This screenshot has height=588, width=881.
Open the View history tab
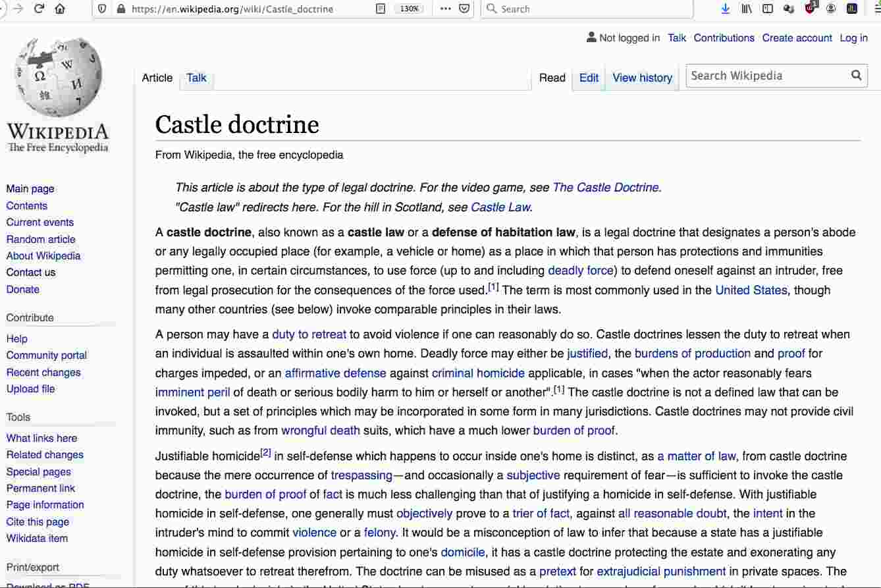pos(642,78)
